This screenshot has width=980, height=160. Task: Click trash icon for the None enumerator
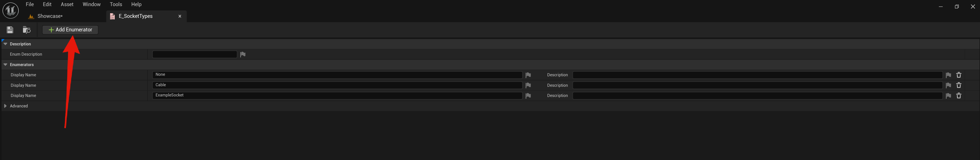tap(959, 75)
